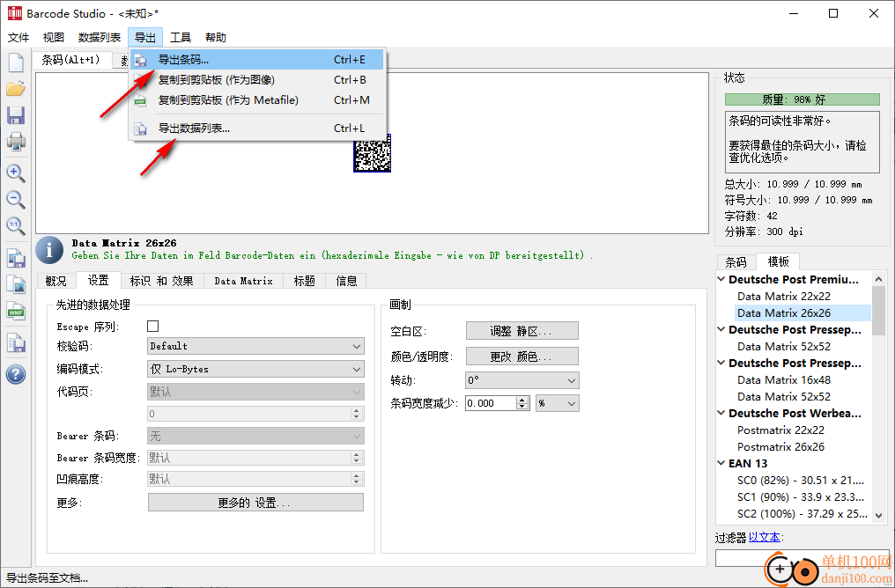Choose 复制到剪贴板 (作为 Metafile)
895x588 pixels.
pyautogui.click(x=257, y=100)
